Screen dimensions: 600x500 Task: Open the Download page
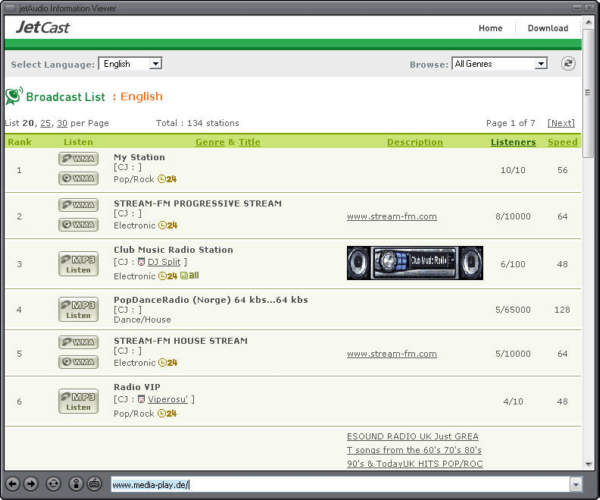pyautogui.click(x=548, y=28)
